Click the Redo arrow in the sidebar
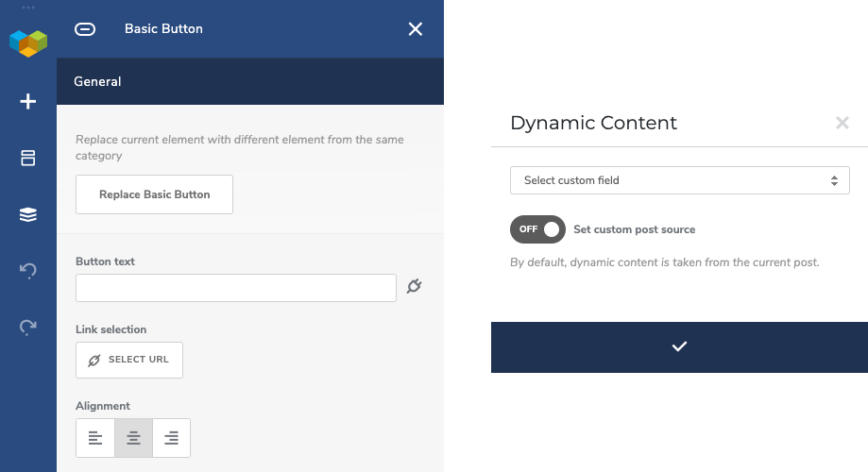Image resolution: width=868 pixels, height=472 pixels. [28, 327]
